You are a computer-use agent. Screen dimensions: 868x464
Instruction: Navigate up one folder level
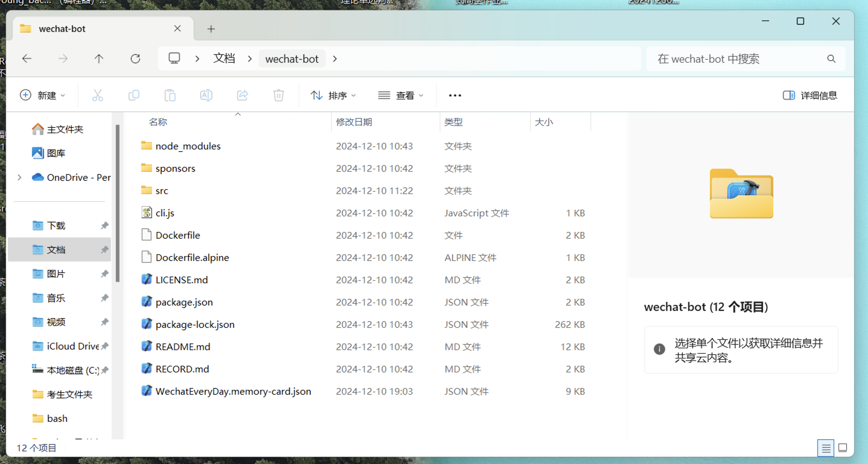(x=98, y=59)
